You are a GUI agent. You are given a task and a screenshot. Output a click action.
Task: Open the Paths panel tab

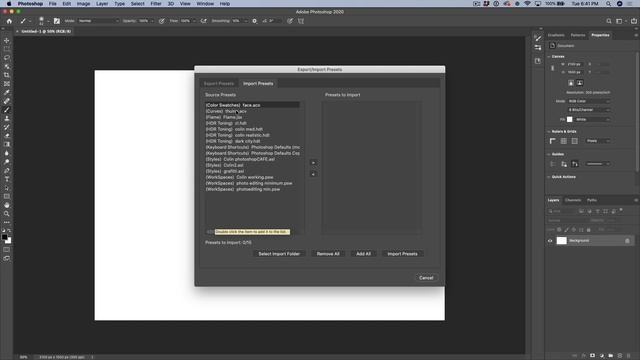(x=591, y=200)
